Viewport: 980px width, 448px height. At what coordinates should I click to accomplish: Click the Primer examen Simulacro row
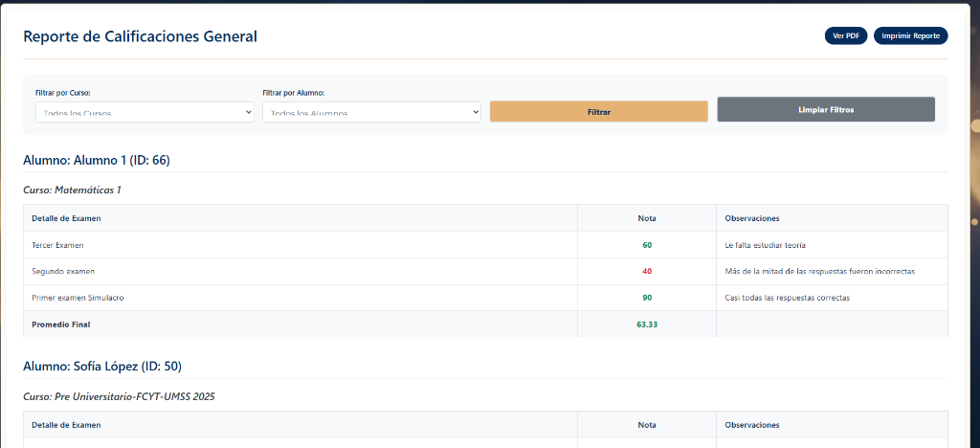(78, 298)
